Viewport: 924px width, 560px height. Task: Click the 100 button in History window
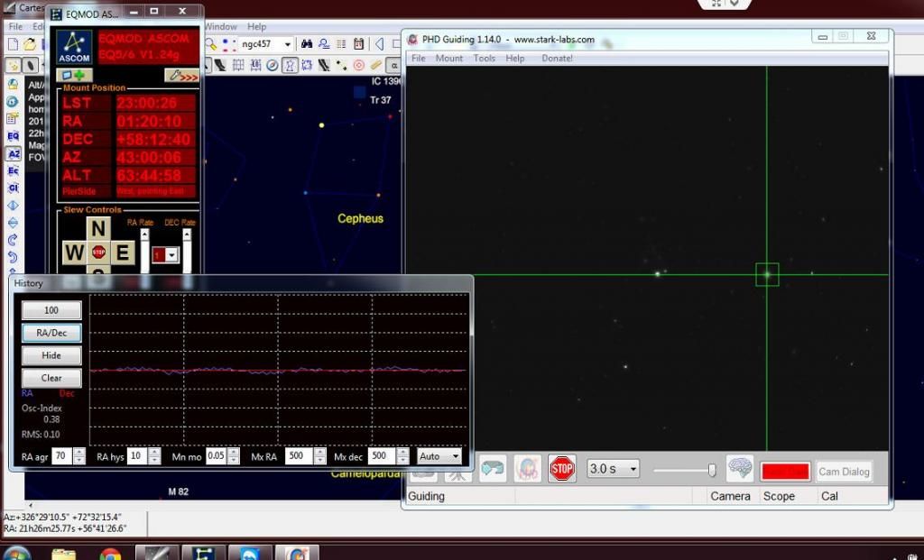tap(51, 310)
